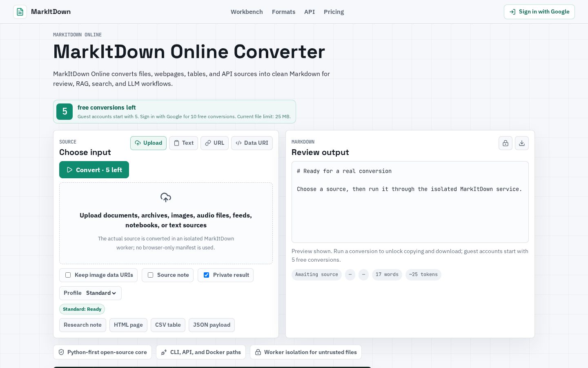Click the Choose input heading
588x368 pixels.
click(x=85, y=153)
